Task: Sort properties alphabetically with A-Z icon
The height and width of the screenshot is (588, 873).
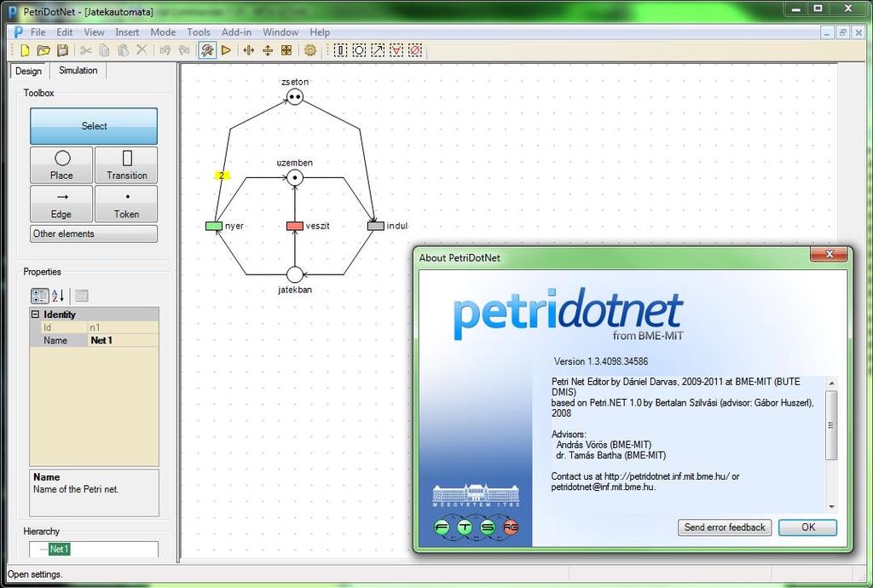Action: pyautogui.click(x=58, y=296)
